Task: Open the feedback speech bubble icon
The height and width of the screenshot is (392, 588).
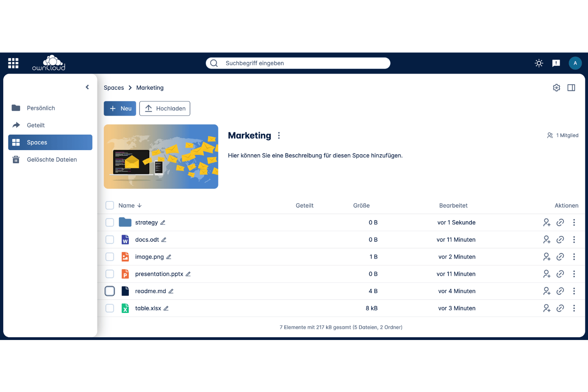Action: 556,63
